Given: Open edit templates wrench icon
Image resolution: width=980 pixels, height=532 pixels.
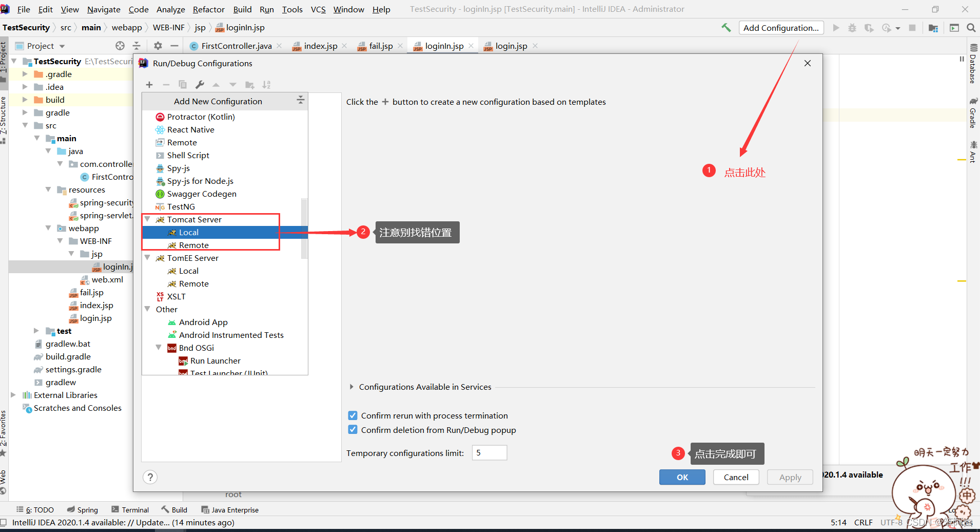Looking at the screenshot, I should click(x=200, y=85).
